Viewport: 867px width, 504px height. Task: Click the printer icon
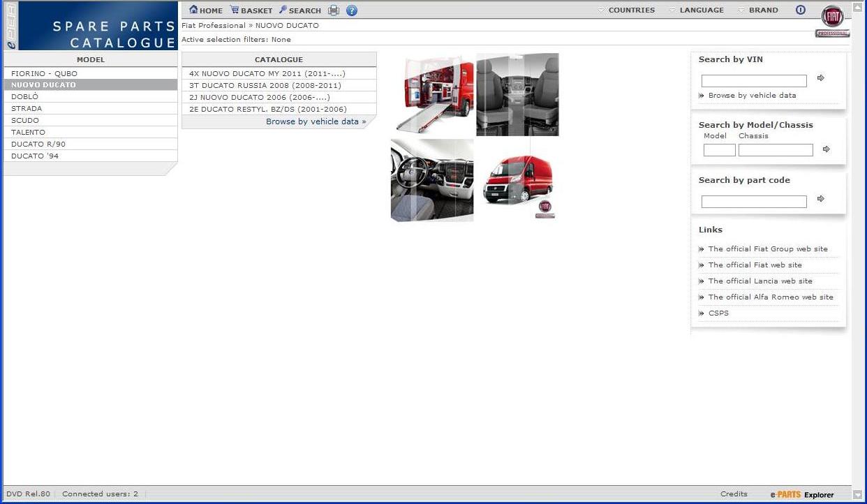tap(334, 10)
